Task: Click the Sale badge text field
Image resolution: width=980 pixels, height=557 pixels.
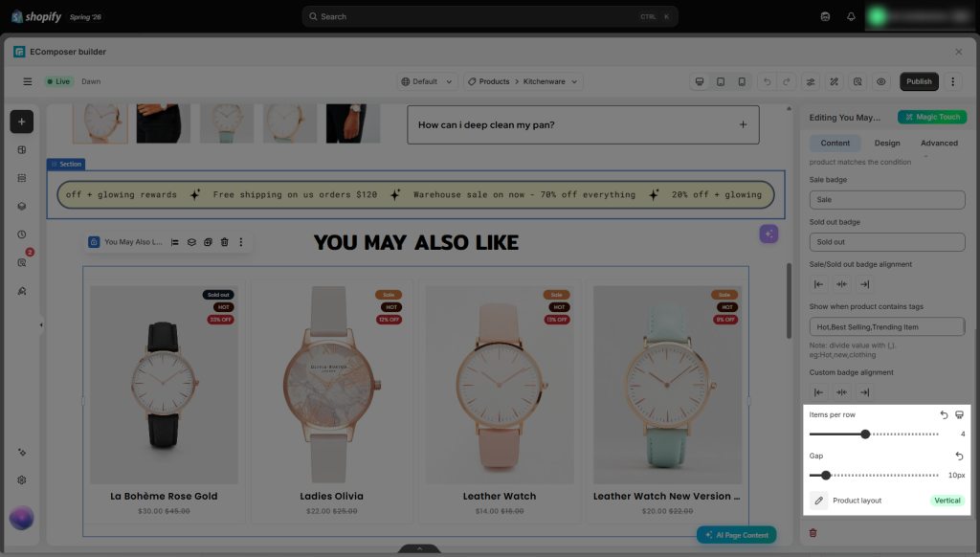Action: coord(887,199)
